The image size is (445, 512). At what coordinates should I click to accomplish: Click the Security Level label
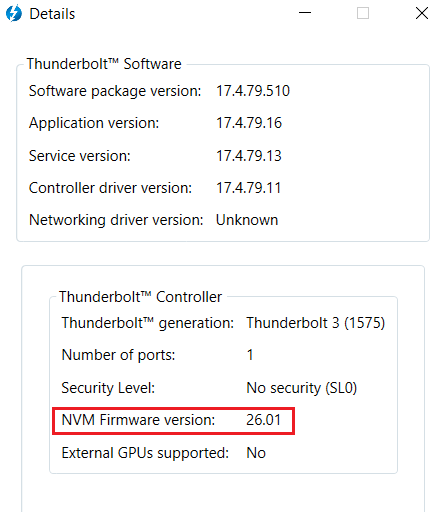click(x=108, y=388)
